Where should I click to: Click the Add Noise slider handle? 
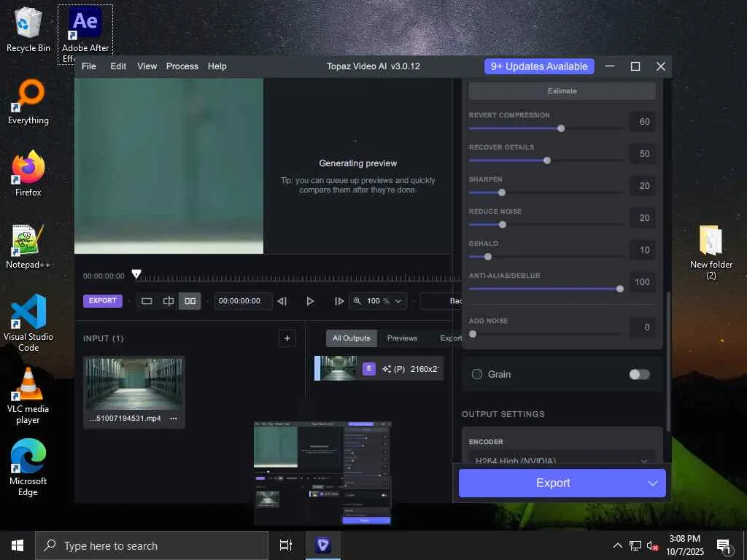pos(473,334)
